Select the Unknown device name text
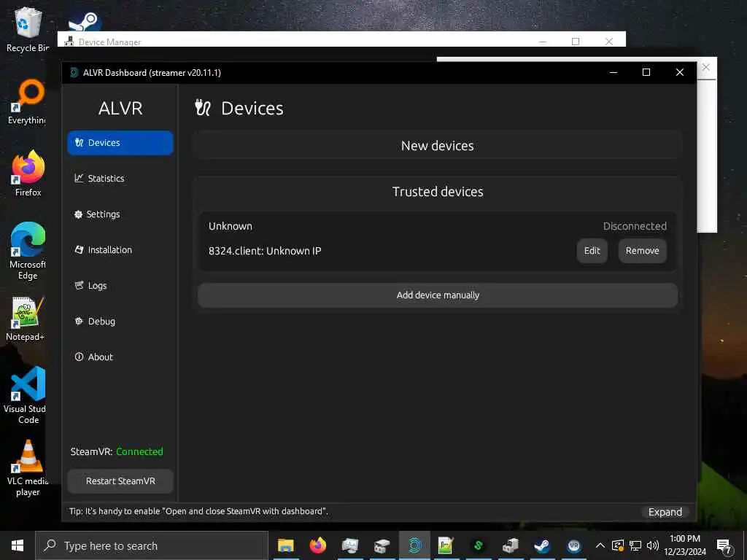747x560 pixels. point(230,226)
